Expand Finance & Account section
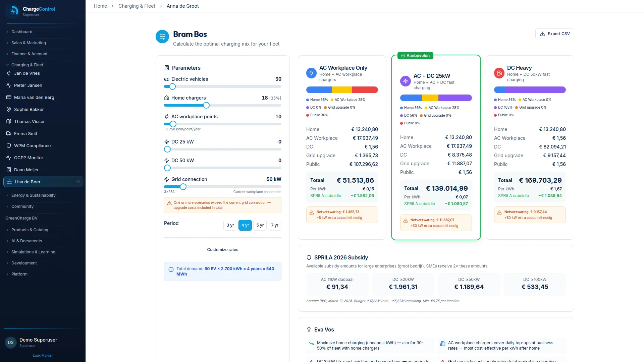 pyautogui.click(x=29, y=54)
